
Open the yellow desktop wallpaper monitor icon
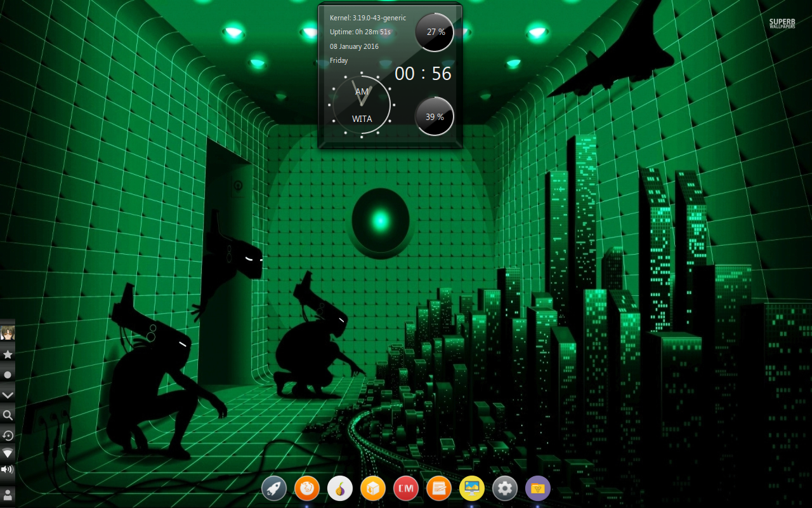click(x=472, y=488)
